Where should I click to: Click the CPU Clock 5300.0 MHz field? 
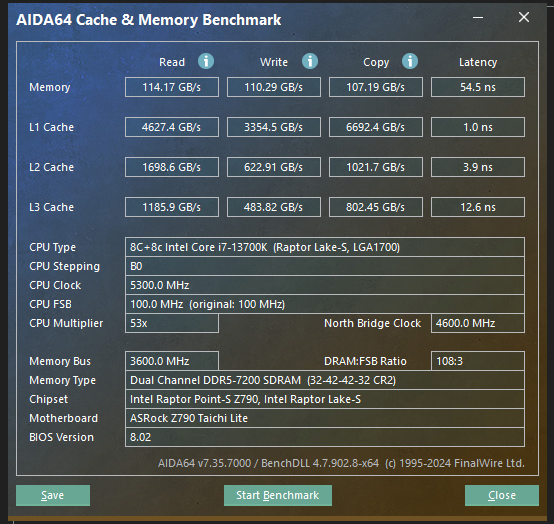325,285
